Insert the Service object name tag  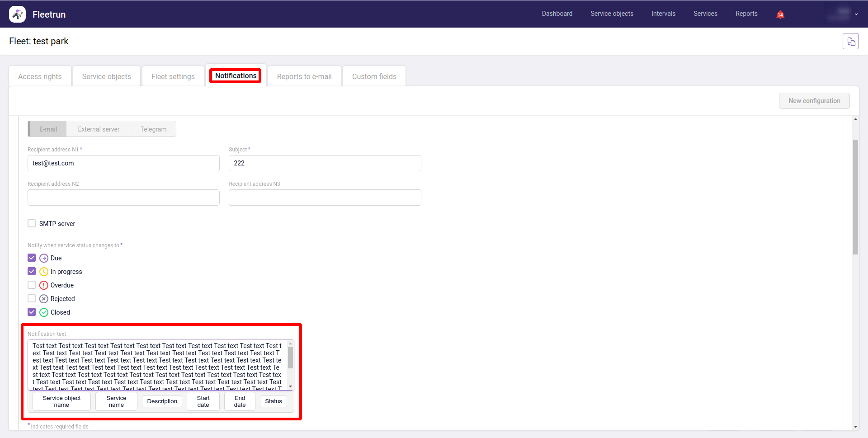(61, 401)
